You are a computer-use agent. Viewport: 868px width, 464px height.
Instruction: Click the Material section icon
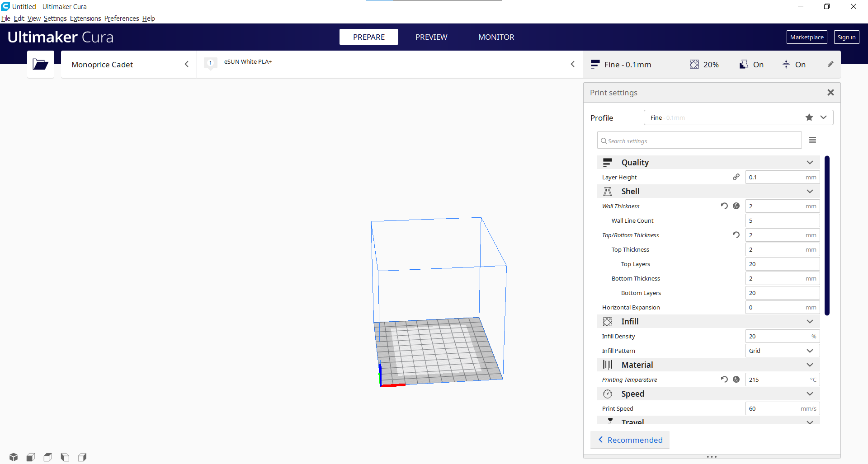pyautogui.click(x=608, y=365)
